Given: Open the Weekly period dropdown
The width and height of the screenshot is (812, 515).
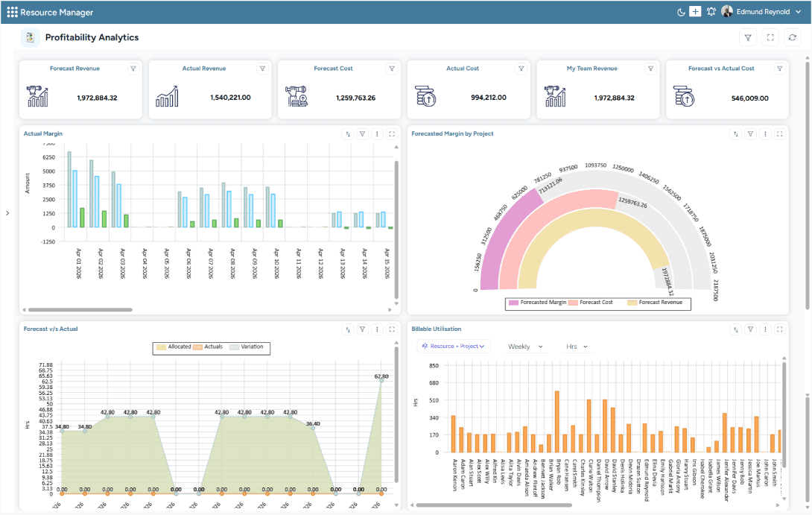Looking at the screenshot, I should [525, 347].
